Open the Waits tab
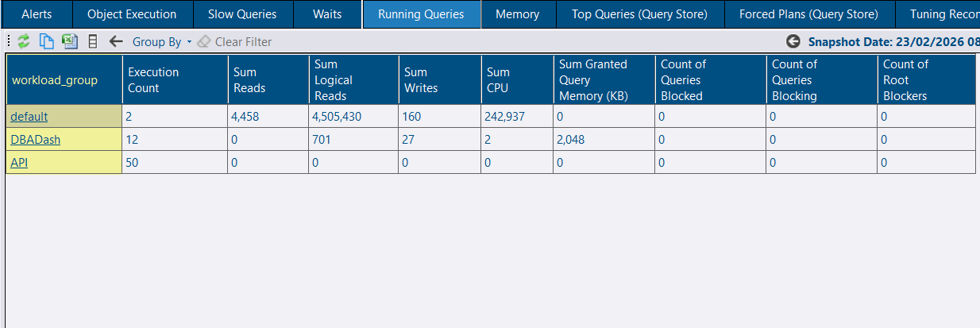 327,14
